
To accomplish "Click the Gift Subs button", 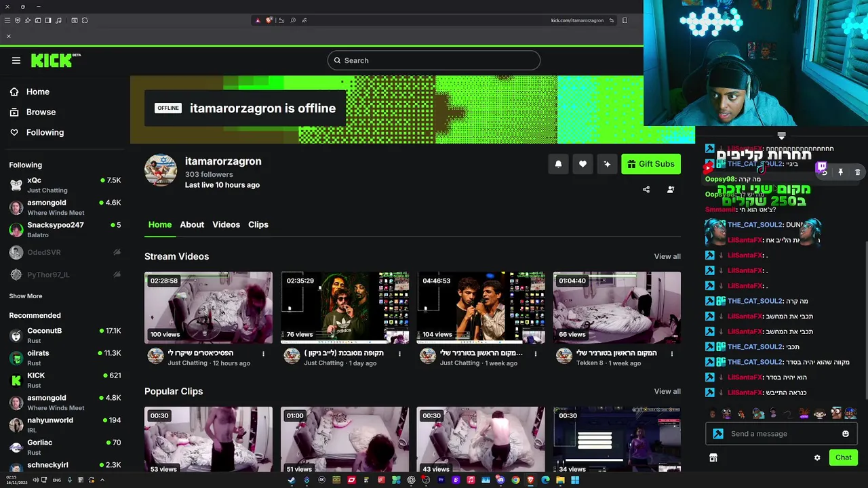I will 651,164.
